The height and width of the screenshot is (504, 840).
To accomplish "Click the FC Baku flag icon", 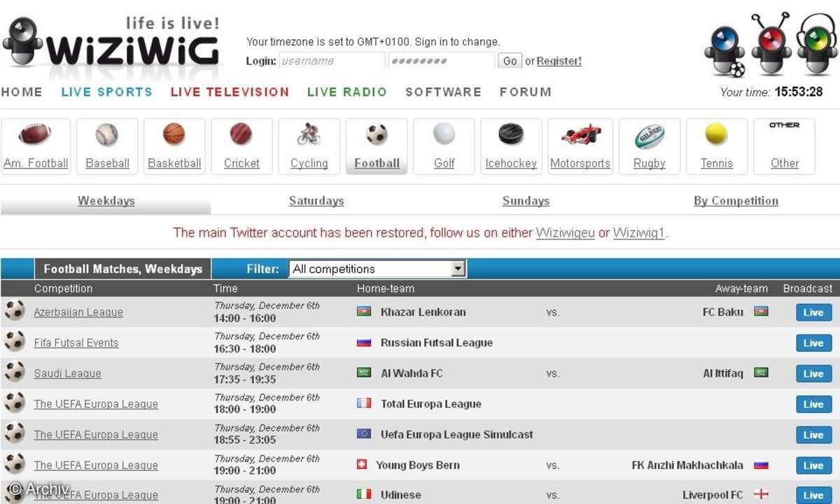I will tap(761, 311).
